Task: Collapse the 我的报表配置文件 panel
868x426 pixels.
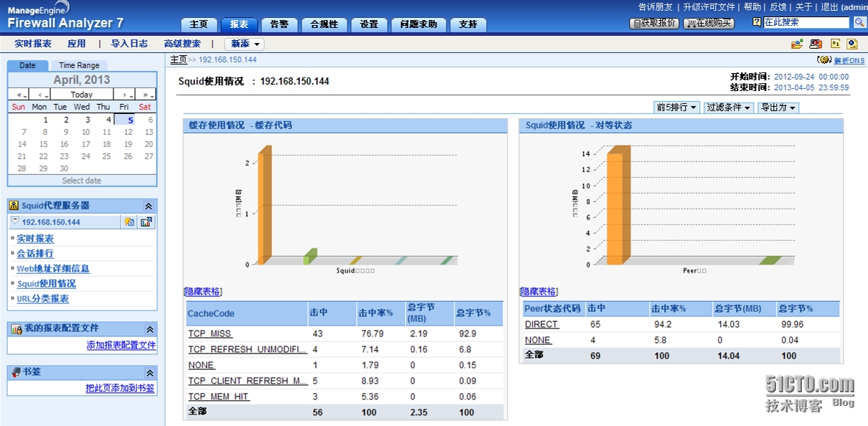Action: point(149,329)
